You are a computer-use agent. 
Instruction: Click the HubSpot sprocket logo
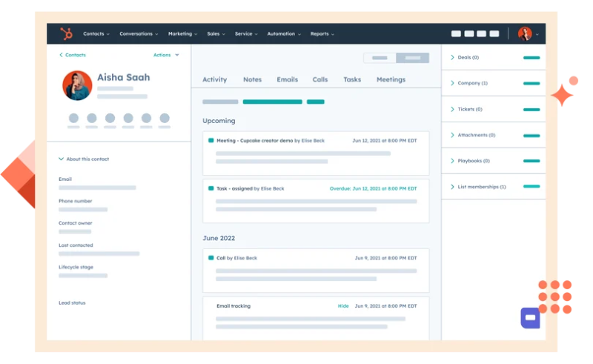pyautogui.click(x=66, y=33)
